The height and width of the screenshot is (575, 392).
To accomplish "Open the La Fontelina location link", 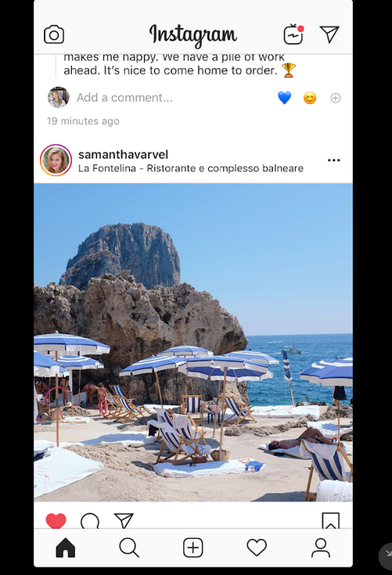I will click(x=191, y=168).
